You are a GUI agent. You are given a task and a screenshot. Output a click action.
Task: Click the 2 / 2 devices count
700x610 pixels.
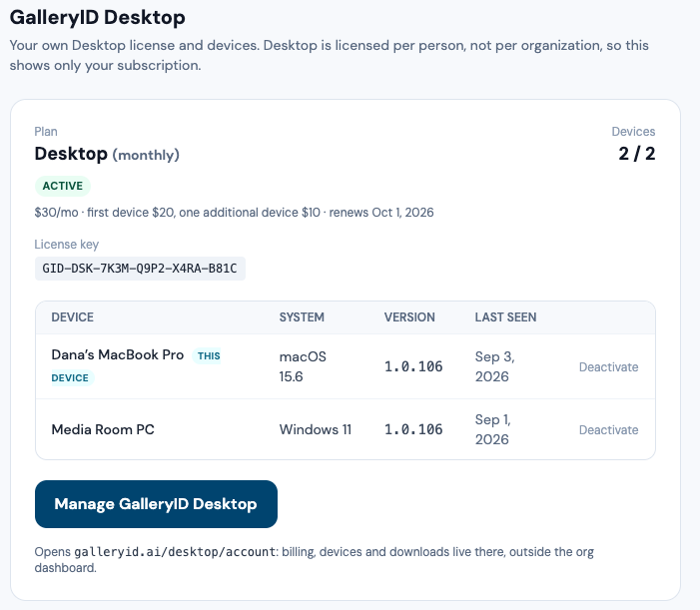coord(637,154)
